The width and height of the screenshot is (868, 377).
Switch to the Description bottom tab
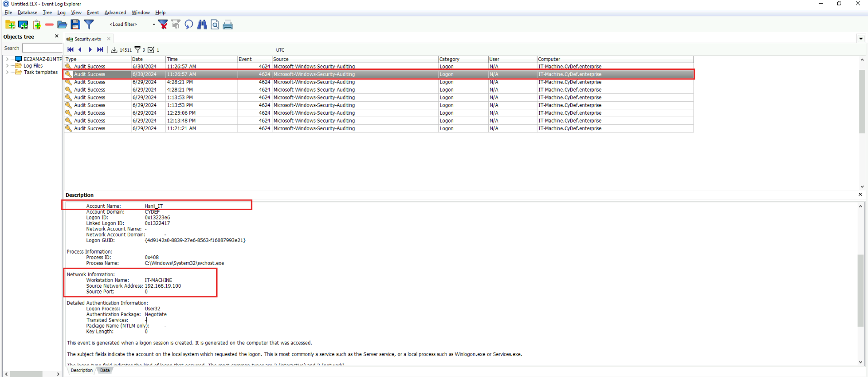[82, 371]
